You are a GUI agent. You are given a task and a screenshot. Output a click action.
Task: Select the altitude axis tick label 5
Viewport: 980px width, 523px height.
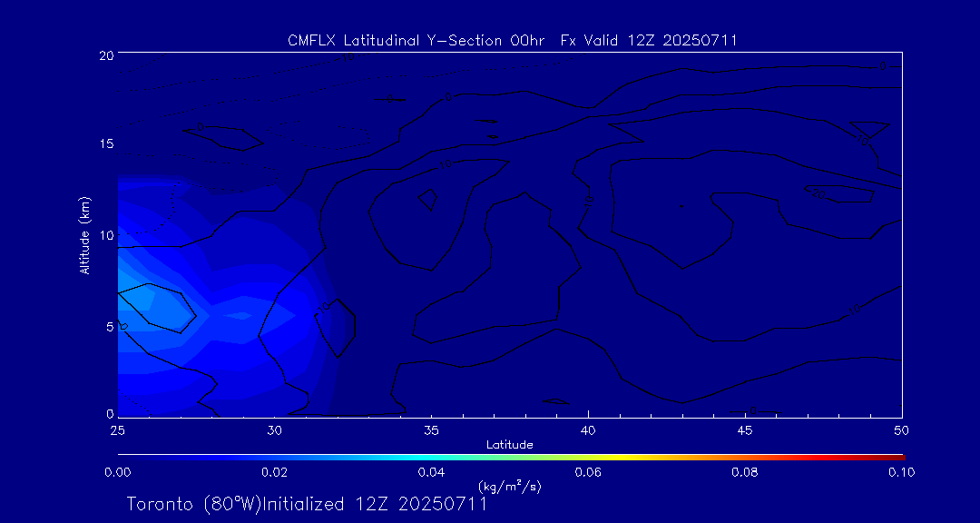pos(110,326)
